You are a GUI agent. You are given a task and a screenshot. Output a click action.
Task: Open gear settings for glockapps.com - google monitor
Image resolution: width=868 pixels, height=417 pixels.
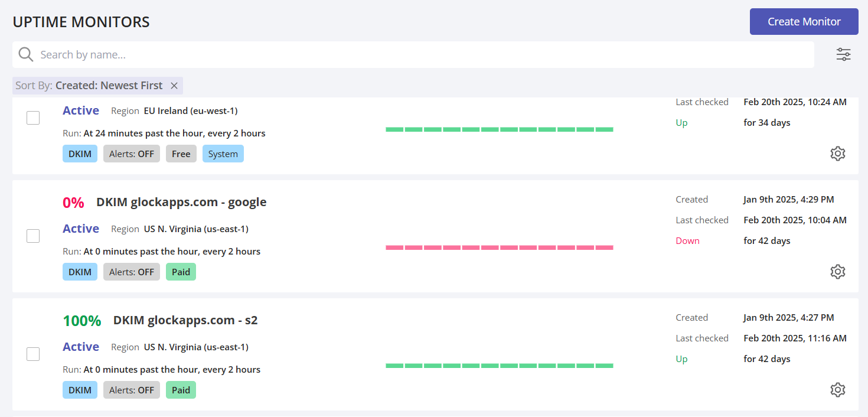pyautogui.click(x=837, y=272)
